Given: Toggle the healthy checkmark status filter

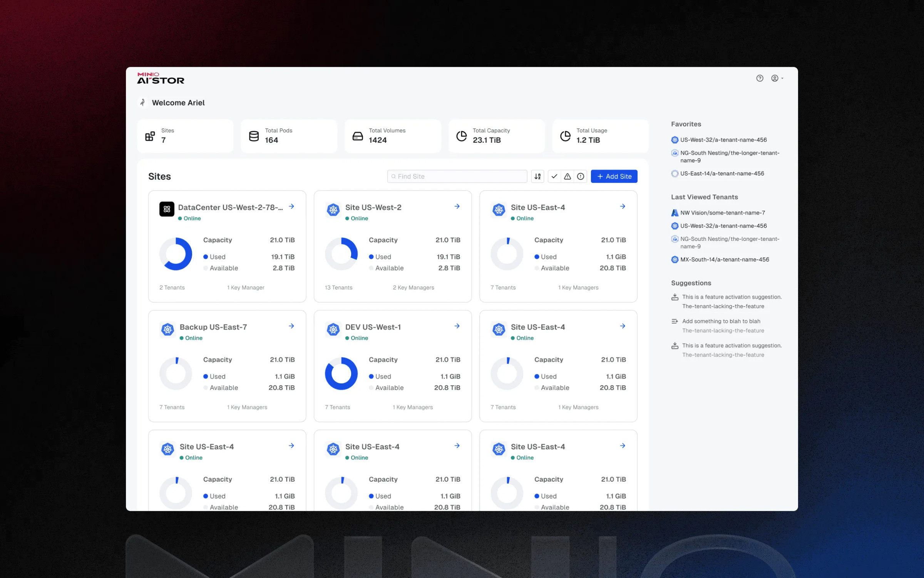Looking at the screenshot, I should [554, 176].
